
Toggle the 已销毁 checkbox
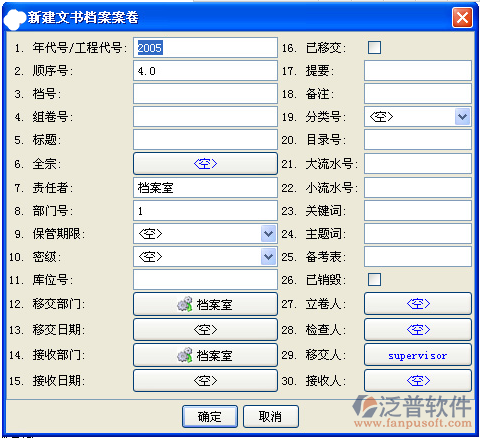(x=374, y=280)
